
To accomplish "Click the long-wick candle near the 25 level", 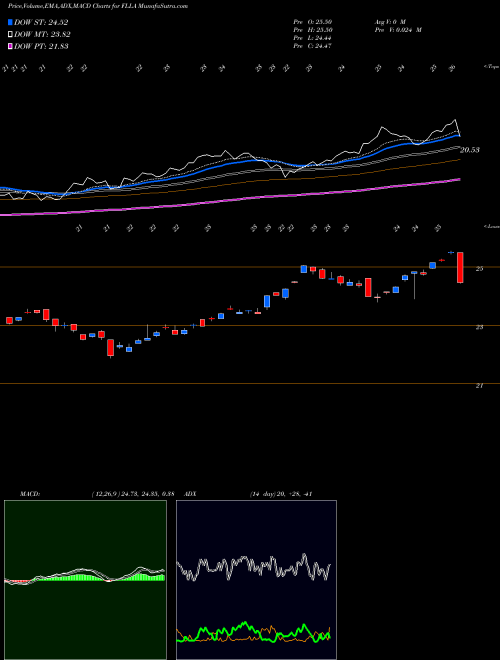I will click(414, 285).
